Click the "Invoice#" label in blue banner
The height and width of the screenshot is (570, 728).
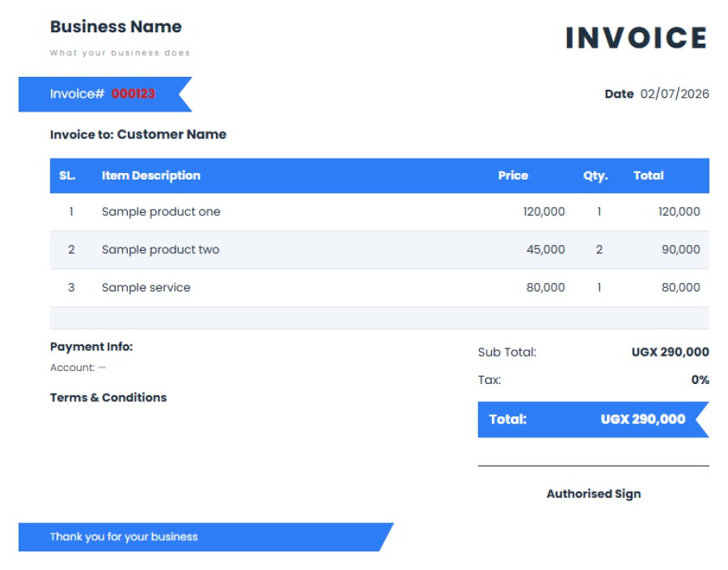tap(77, 94)
